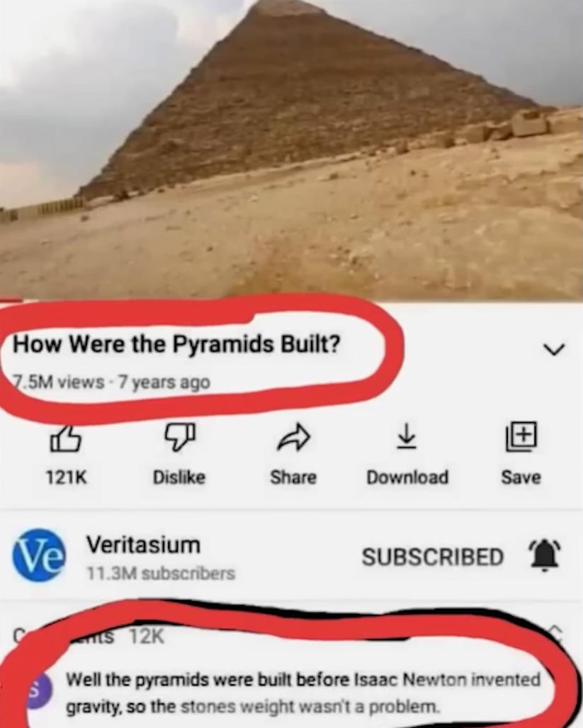Tap the thumbs-down dislike icon

click(x=180, y=437)
